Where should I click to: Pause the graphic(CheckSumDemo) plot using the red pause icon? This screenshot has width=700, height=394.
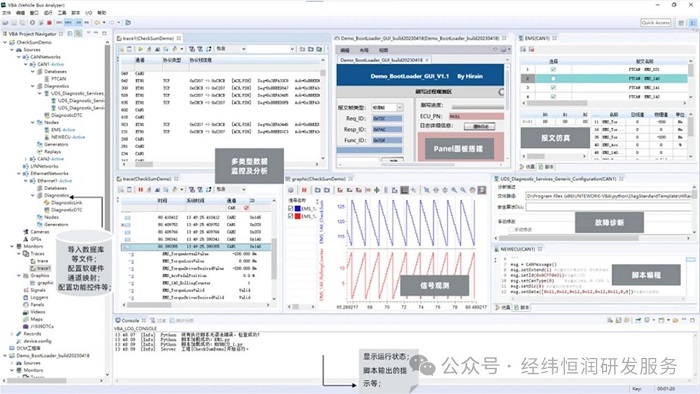tap(304, 190)
